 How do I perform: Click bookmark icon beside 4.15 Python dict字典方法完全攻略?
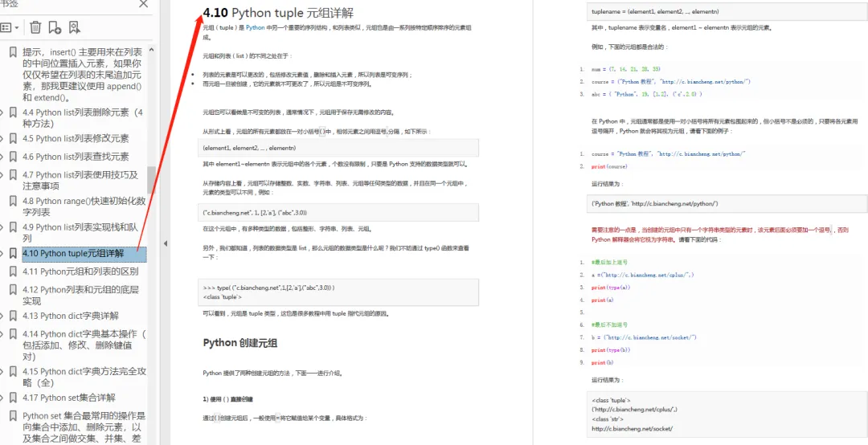coord(14,371)
